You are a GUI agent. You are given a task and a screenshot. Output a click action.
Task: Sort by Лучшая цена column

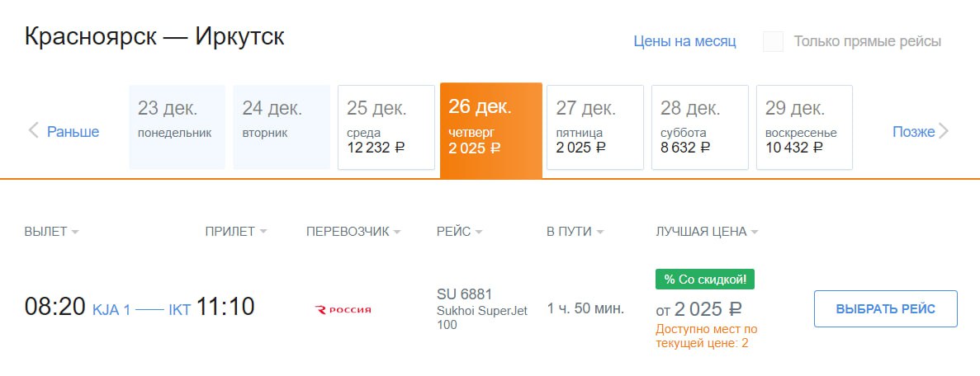(x=707, y=232)
